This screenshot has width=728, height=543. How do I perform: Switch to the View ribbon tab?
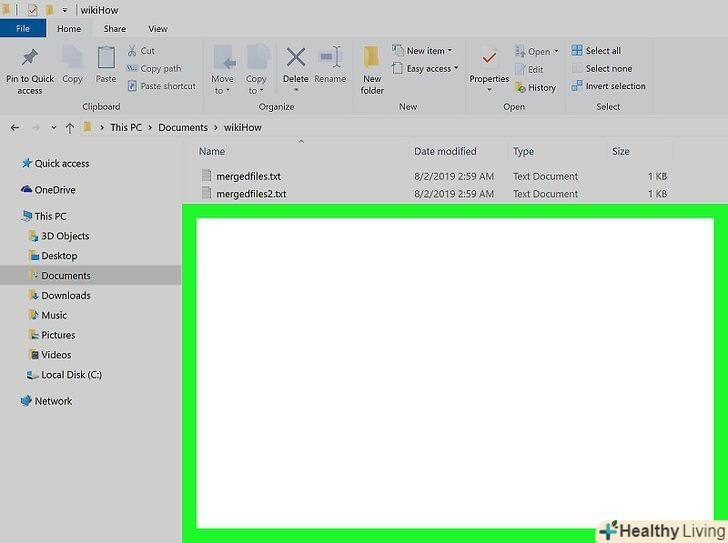click(158, 29)
